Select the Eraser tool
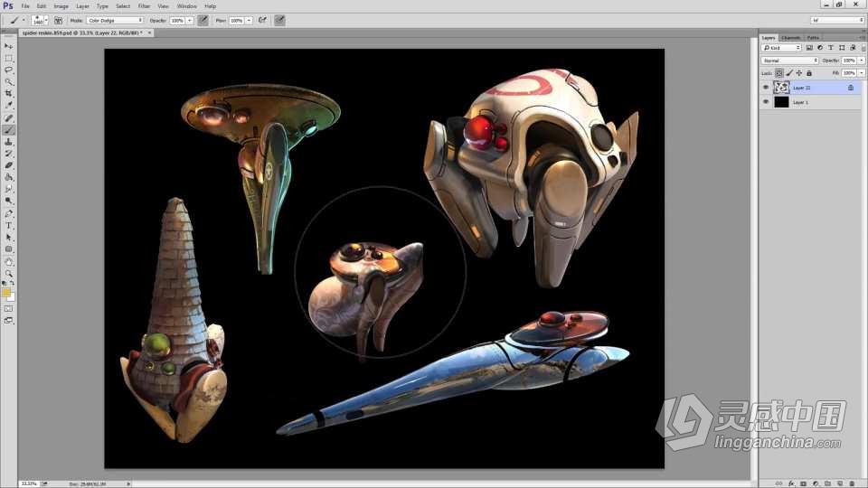Viewport: 868px width, 488px height. 8,165
